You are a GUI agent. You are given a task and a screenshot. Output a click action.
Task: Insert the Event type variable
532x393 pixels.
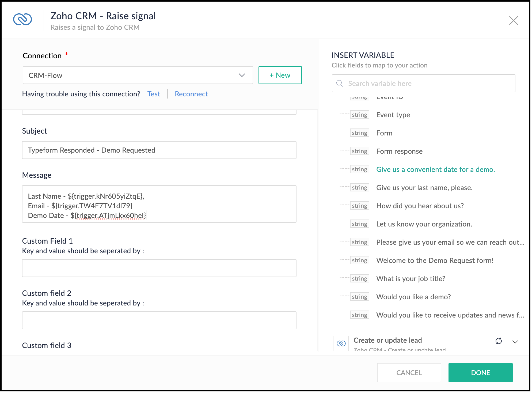click(393, 115)
